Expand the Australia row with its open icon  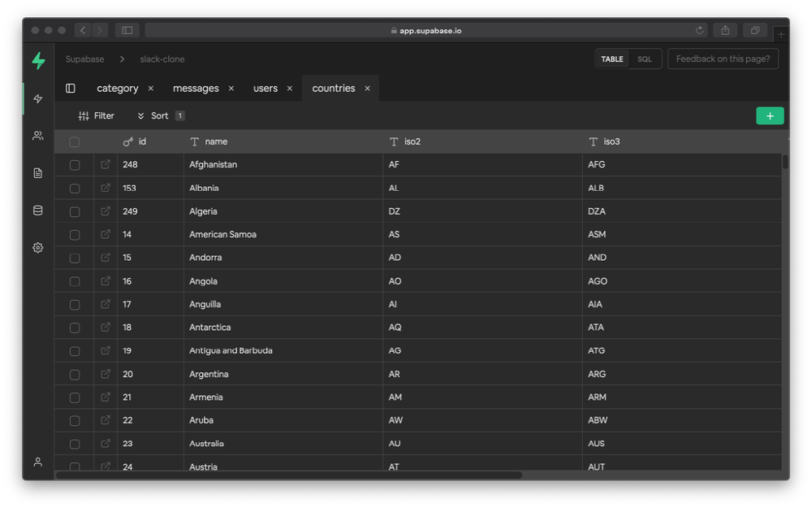point(106,444)
